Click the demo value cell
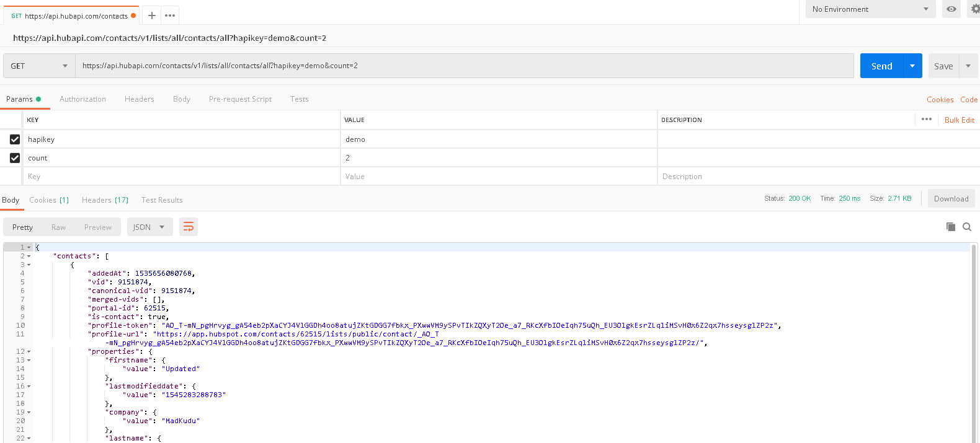Image resolution: width=980 pixels, height=443 pixels. tap(499, 139)
